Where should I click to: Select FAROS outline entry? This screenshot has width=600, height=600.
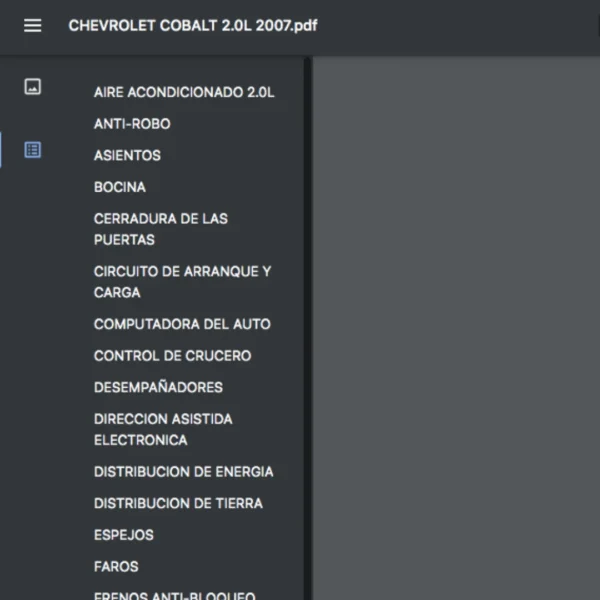point(116,566)
